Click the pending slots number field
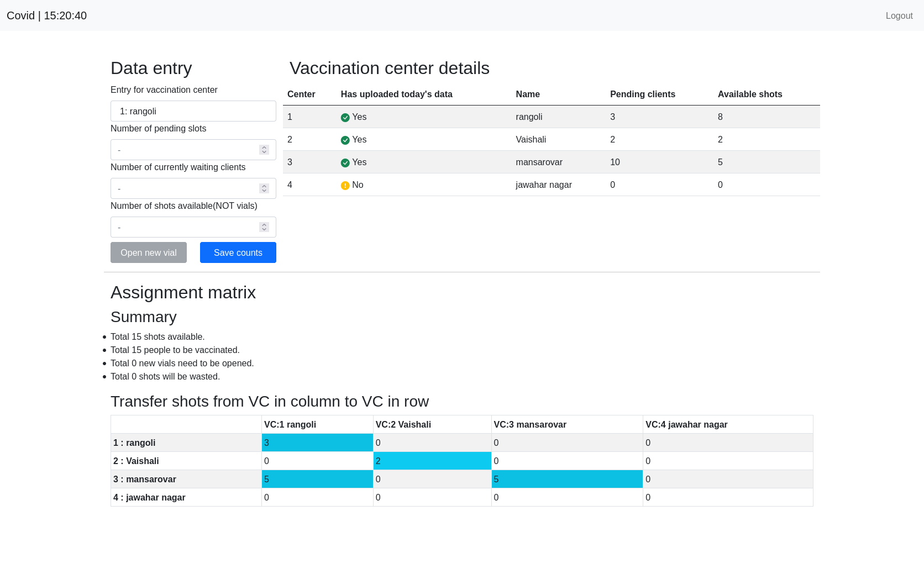Image resolution: width=924 pixels, height=574 pixels. click(193, 150)
